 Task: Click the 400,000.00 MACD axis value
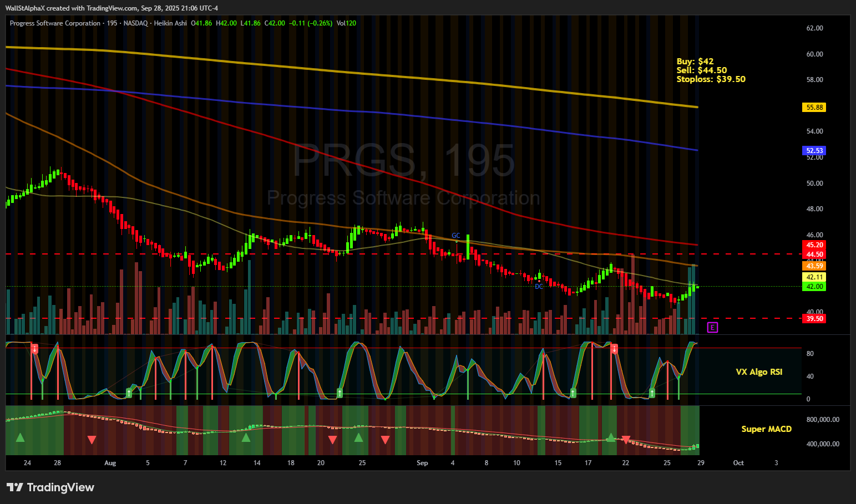point(823,444)
